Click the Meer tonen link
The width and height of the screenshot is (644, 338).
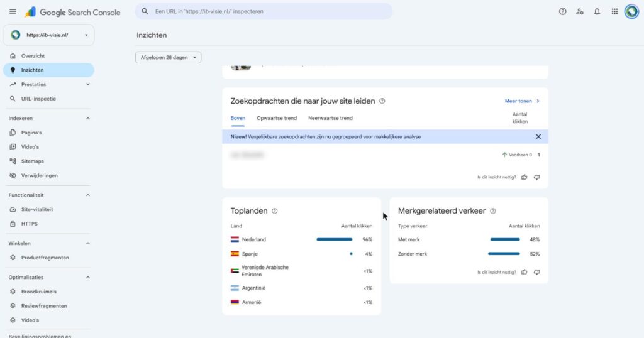tap(522, 101)
